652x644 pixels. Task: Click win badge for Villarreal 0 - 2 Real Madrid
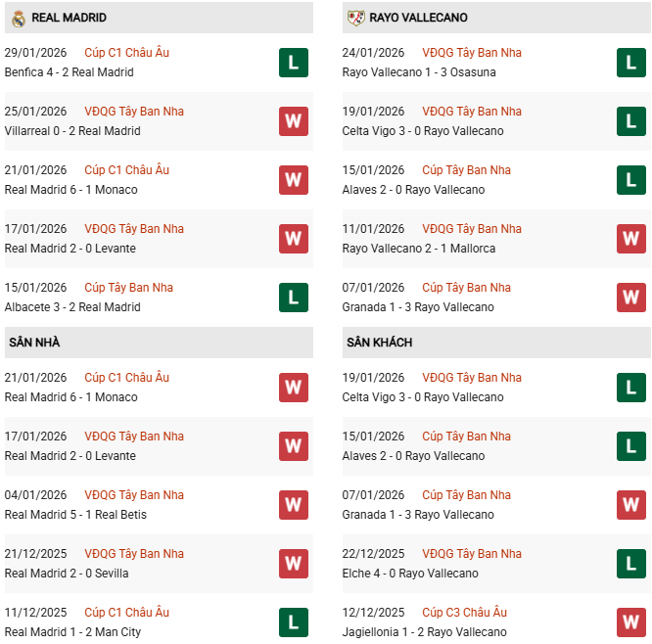(x=293, y=121)
